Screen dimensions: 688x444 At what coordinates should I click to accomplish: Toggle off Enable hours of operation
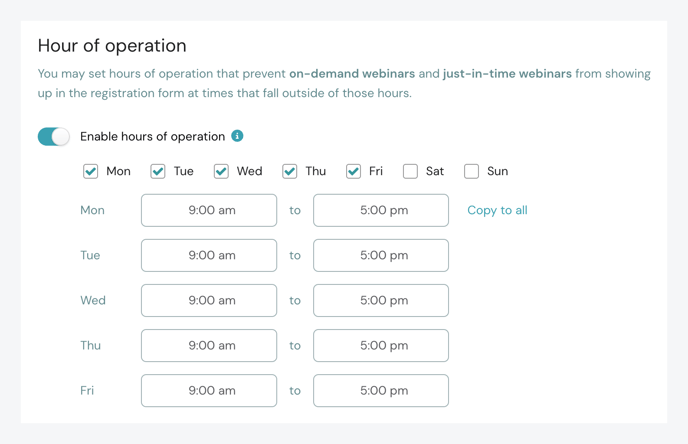[x=54, y=136]
